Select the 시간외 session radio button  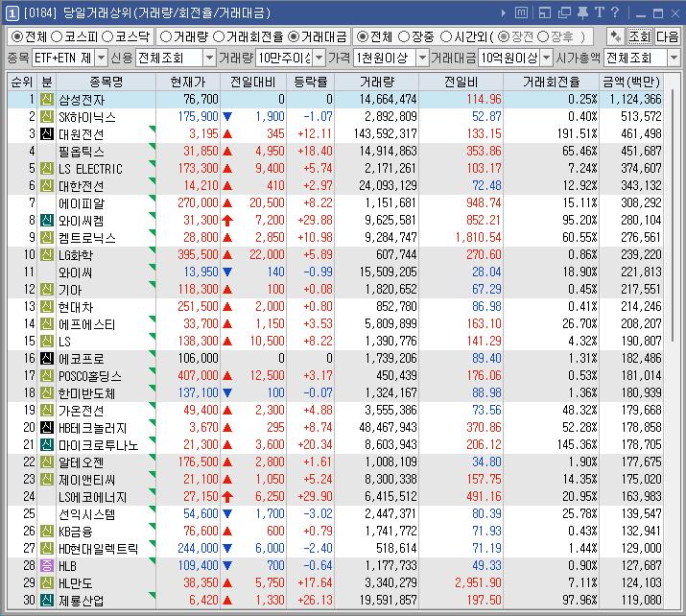tap(446, 36)
